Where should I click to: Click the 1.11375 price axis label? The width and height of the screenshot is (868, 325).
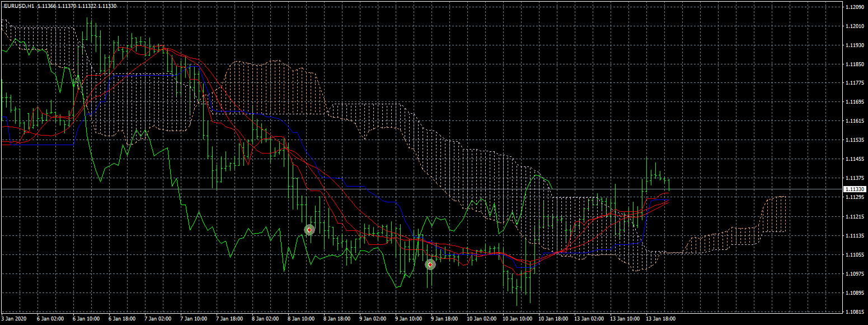point(856,178)
